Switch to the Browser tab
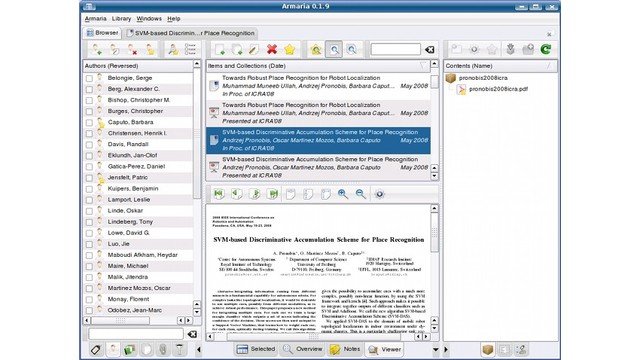Viewport: 640px width, 360px height. coord(102,33)
